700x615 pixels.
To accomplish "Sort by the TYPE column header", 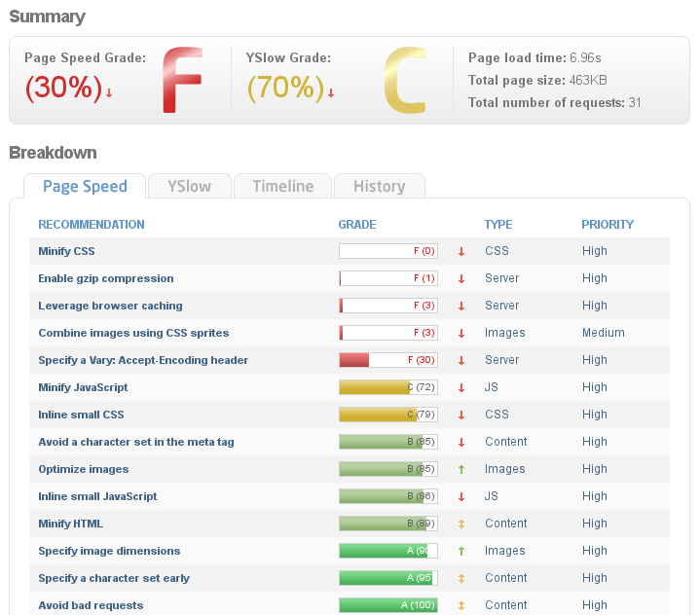I will tap(498, 225).
